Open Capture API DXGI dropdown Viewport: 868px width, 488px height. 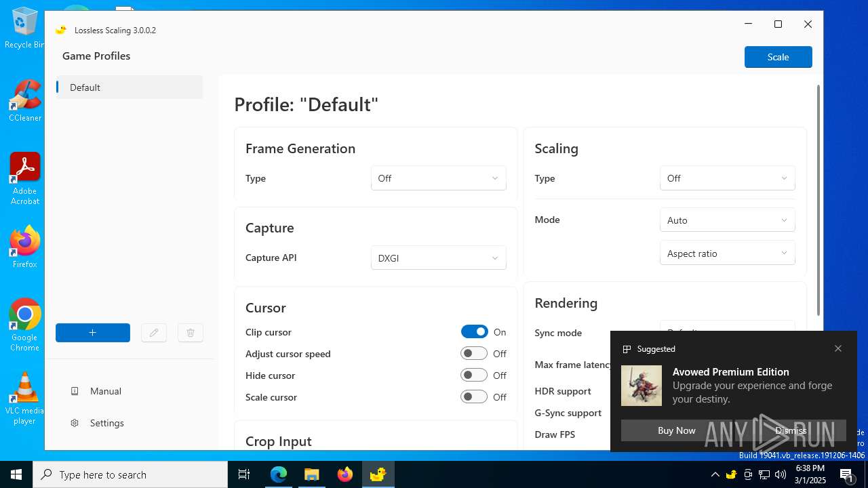point(438,258)
